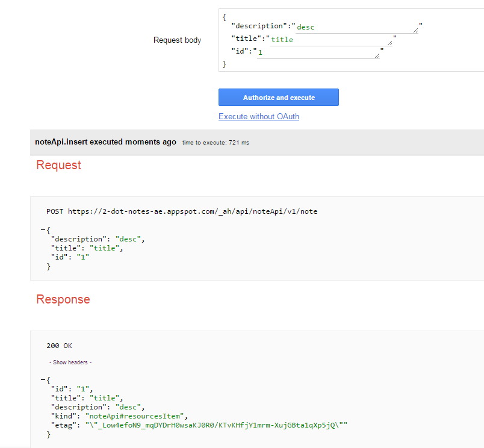
Task: Click the red Response heading
Action: (x=63, y=299)
